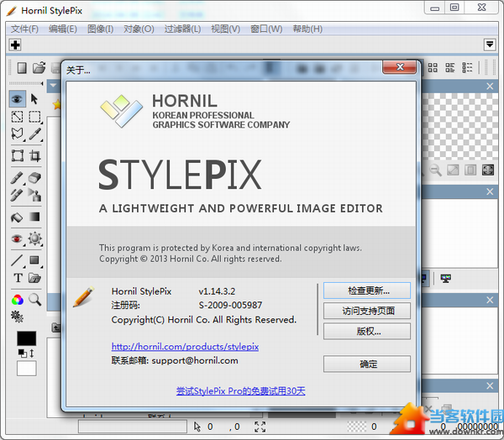Select the paint bucket fill tool
The height and width of the screenshot is (440, 504).
[x=17, y=217]
